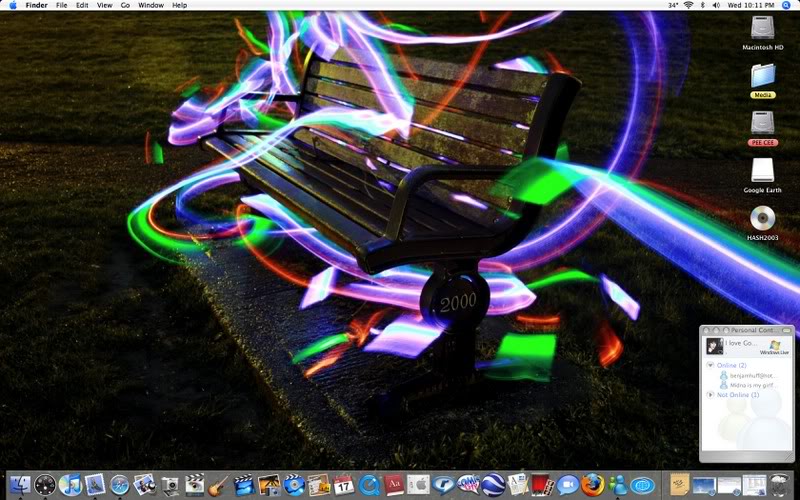The width and height of the screenshot is (800, 500).
Task: Open GarageBand guitar icon in Dock
Action: click(x=219, y=485)
